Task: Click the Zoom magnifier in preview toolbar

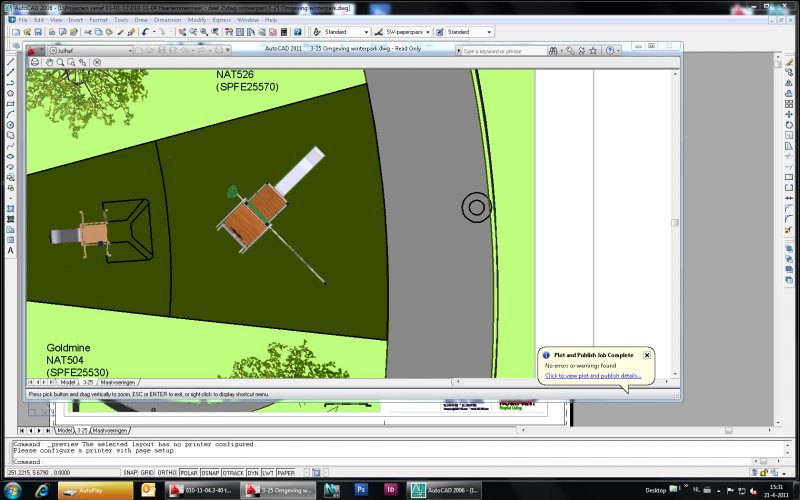Action: point(59,62)
